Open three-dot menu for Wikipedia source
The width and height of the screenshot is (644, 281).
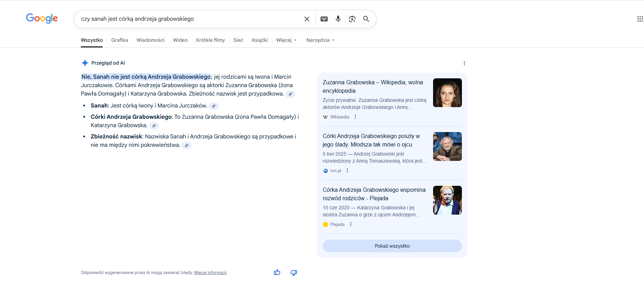coord(355,117)
